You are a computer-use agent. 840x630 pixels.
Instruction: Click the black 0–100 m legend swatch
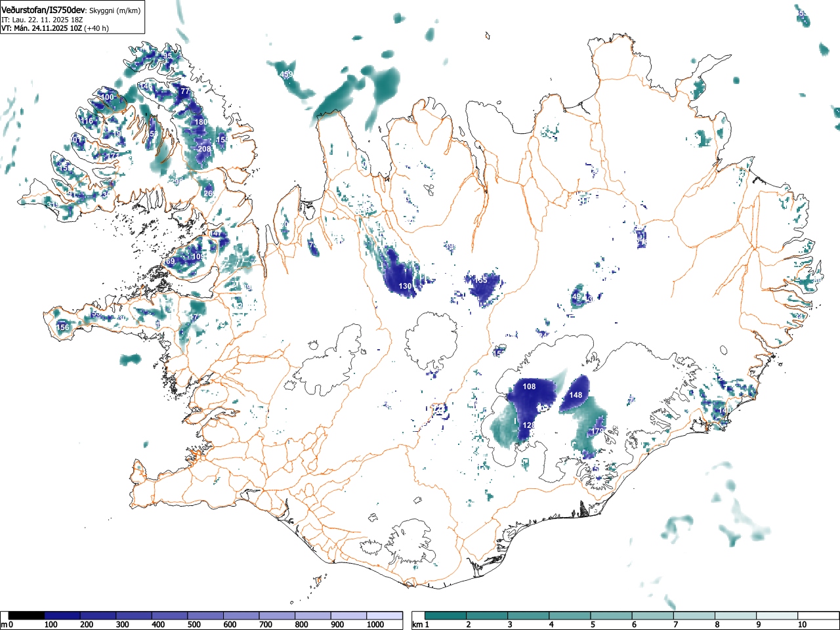click(x=26, y=616)
